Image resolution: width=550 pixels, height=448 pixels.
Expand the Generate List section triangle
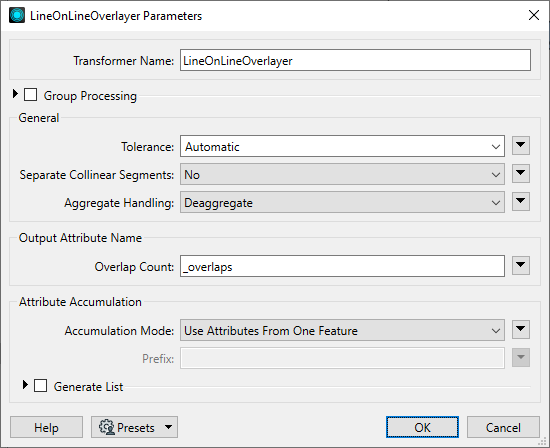pyautogui.click(x=25, y=385)
